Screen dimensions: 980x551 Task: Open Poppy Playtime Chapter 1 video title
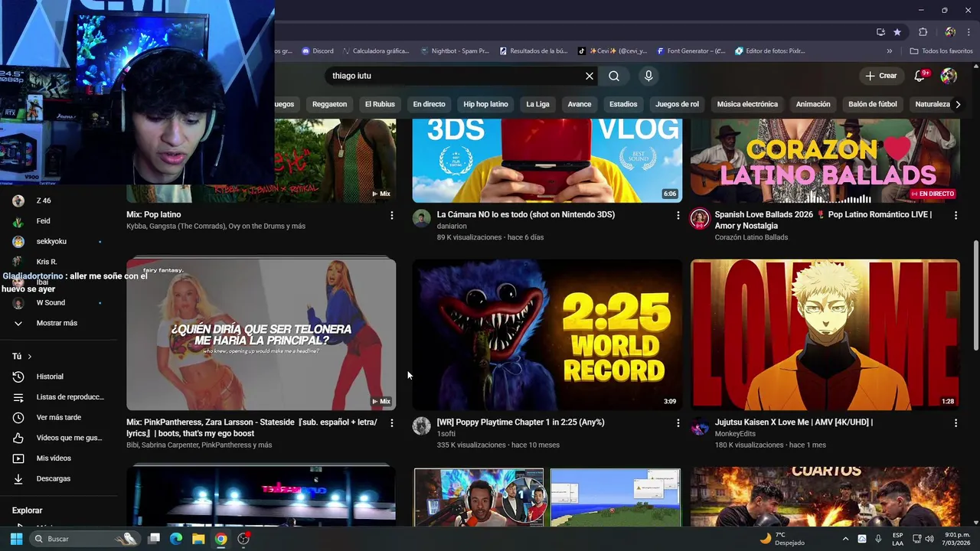[x=521, y=422]
